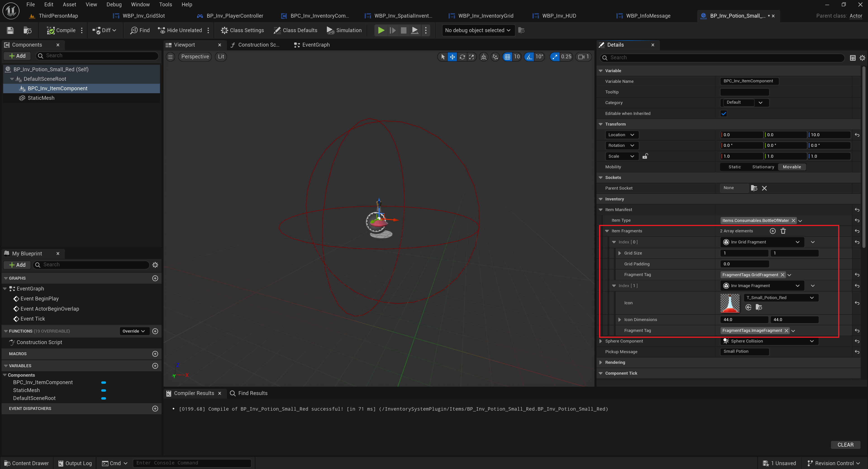Open the Class Defaults button
868x469 pixels.
(295, 30)
